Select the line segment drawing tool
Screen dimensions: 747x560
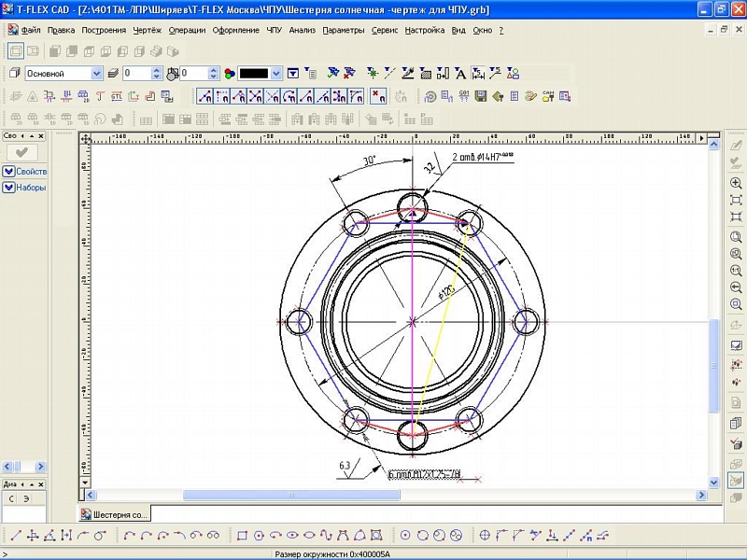(x=16, y=535)
